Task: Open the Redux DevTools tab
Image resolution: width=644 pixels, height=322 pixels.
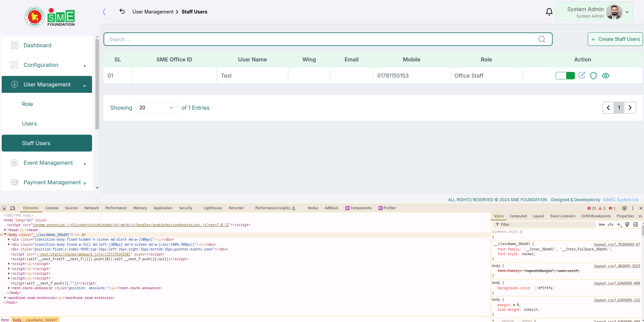Action: pos(313,208)
